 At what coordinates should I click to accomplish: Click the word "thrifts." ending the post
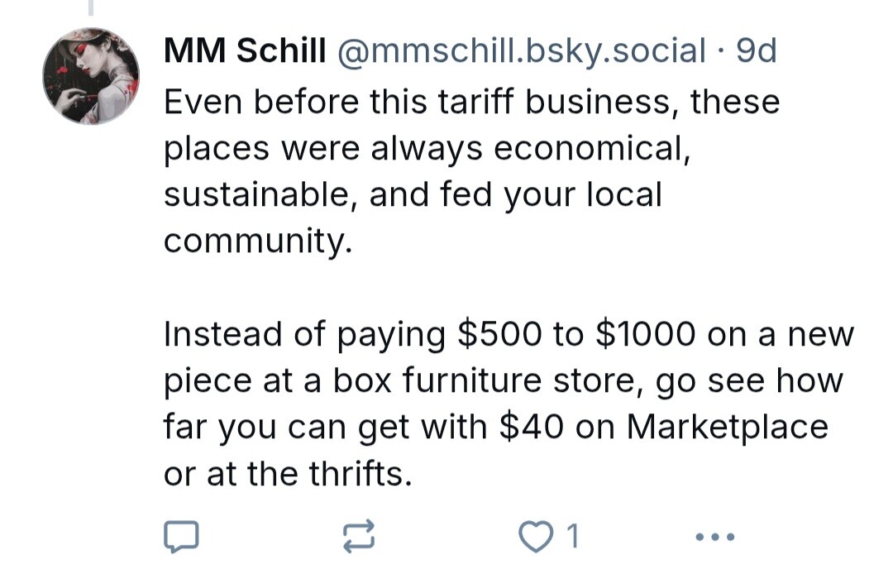pyautogui.click(x=361, y=474)
